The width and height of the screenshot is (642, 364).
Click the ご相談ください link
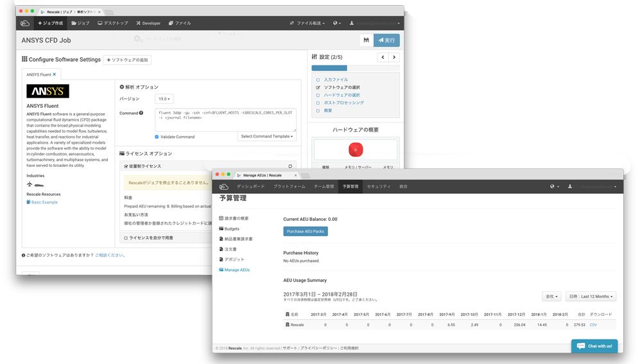[x=110, y=255]
